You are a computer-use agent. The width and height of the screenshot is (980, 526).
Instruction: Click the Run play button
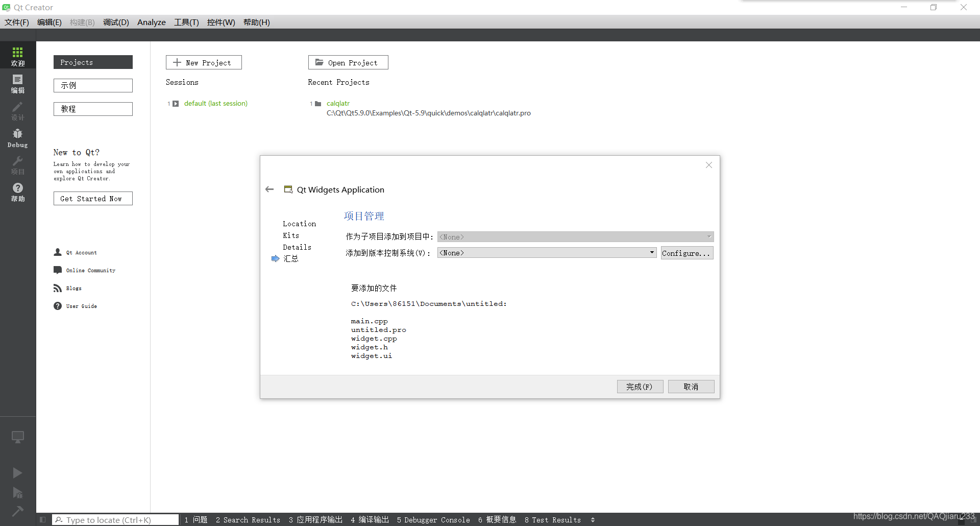coord(17,473)
